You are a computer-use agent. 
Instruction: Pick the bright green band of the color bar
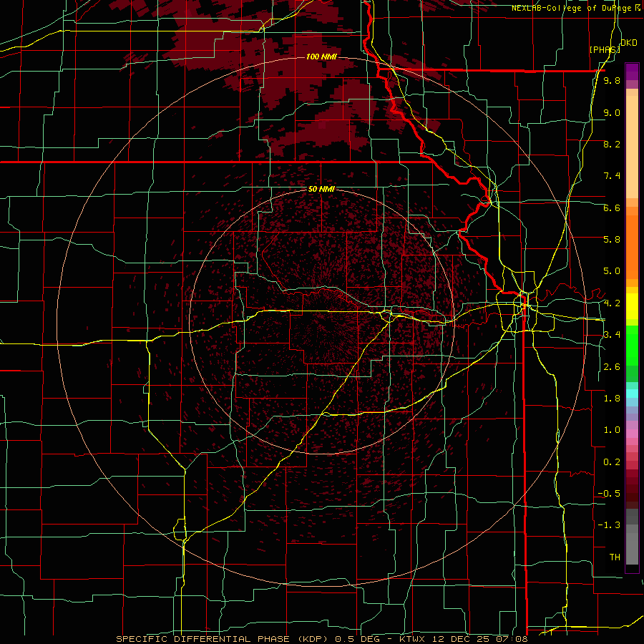click(632, 345)
